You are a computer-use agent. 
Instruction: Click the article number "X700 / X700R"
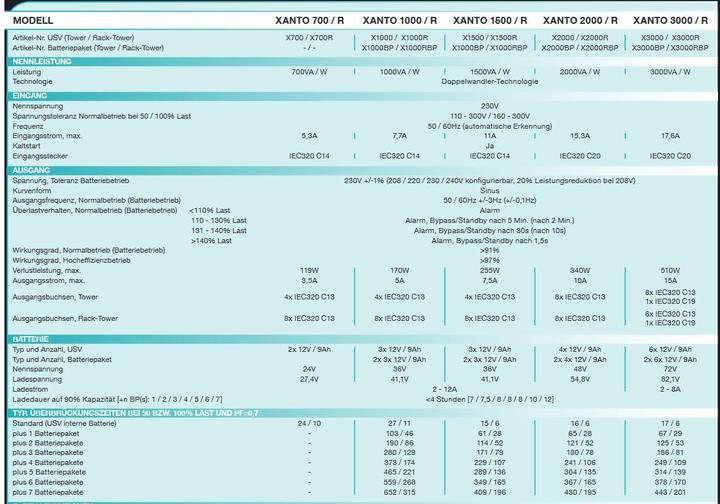click(309, 38)
